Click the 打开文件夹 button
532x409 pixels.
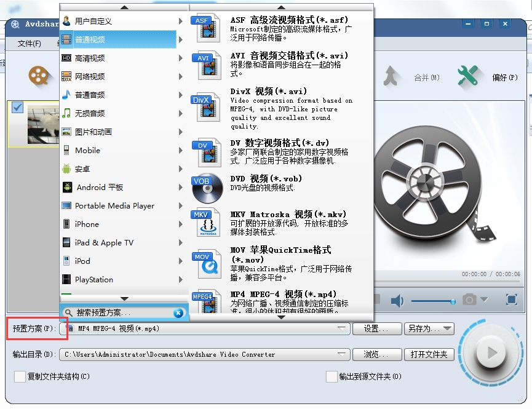coord(429,354)
